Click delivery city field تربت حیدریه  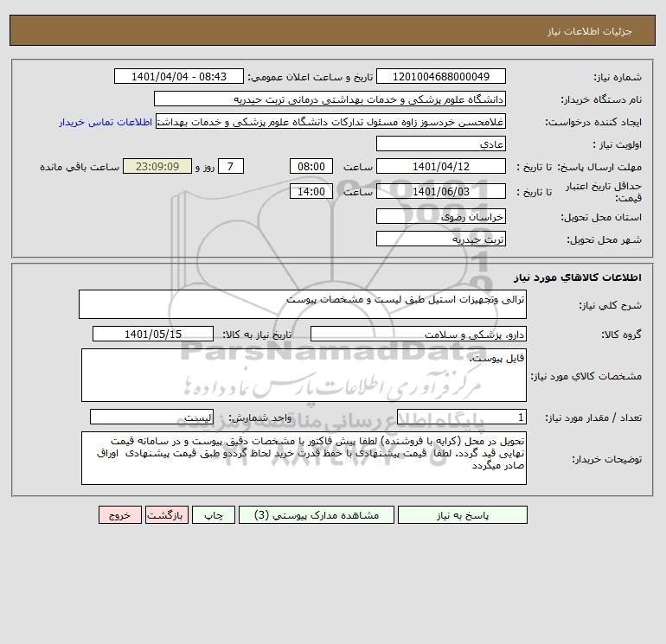[441, 239]
